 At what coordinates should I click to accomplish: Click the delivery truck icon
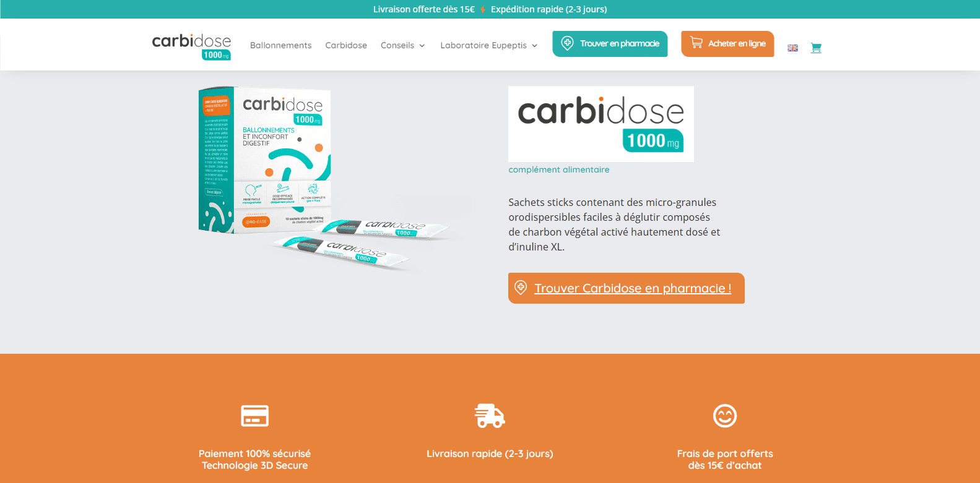click(490, 416)
